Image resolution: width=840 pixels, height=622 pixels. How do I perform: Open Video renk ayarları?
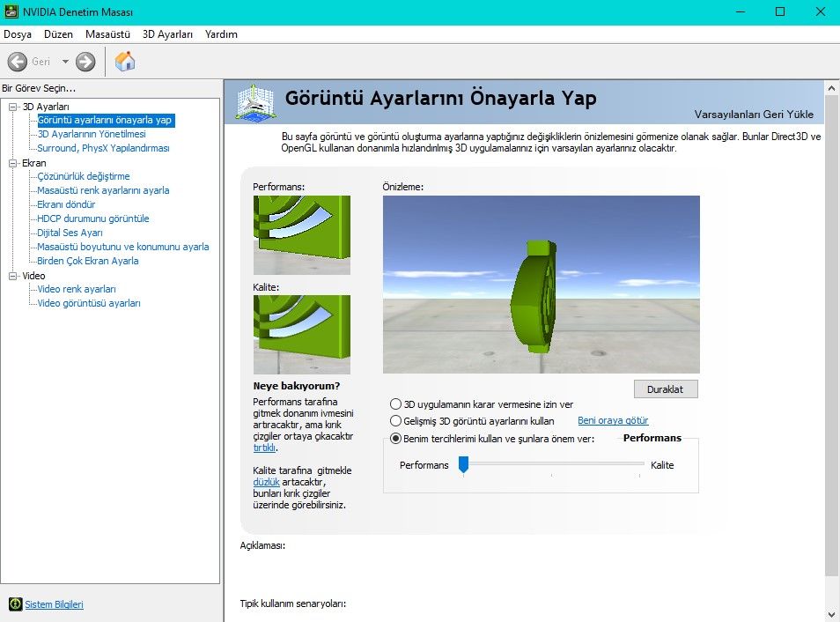tap(77, 289)
